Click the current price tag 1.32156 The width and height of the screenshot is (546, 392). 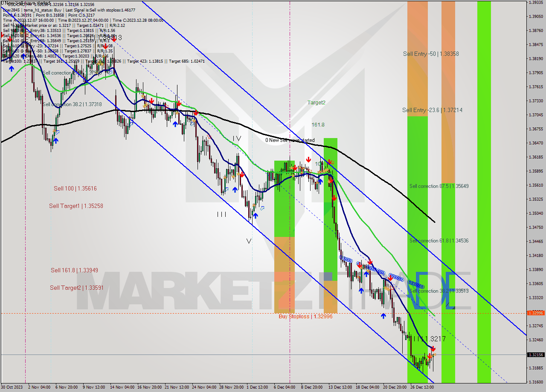[x=535, y=355]
